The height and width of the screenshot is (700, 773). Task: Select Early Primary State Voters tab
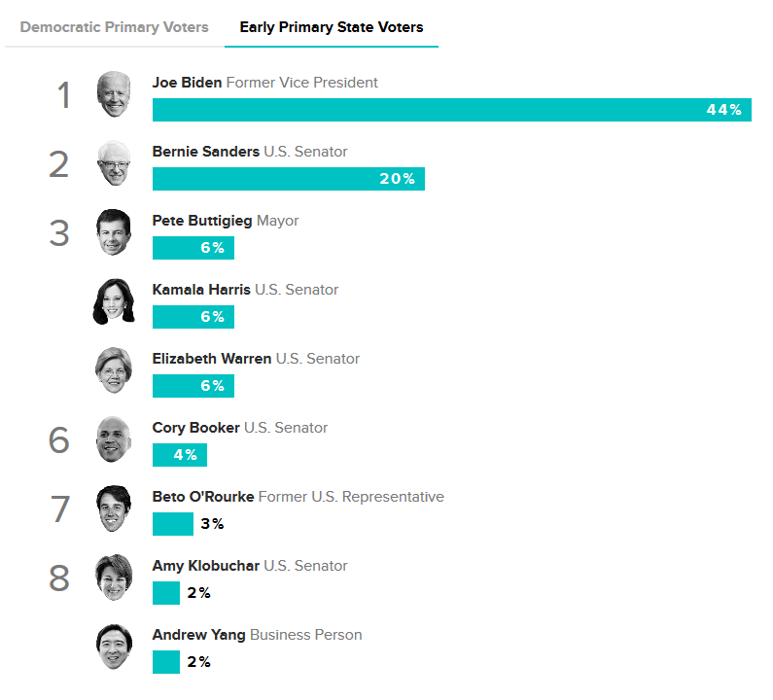coord(332,27)
